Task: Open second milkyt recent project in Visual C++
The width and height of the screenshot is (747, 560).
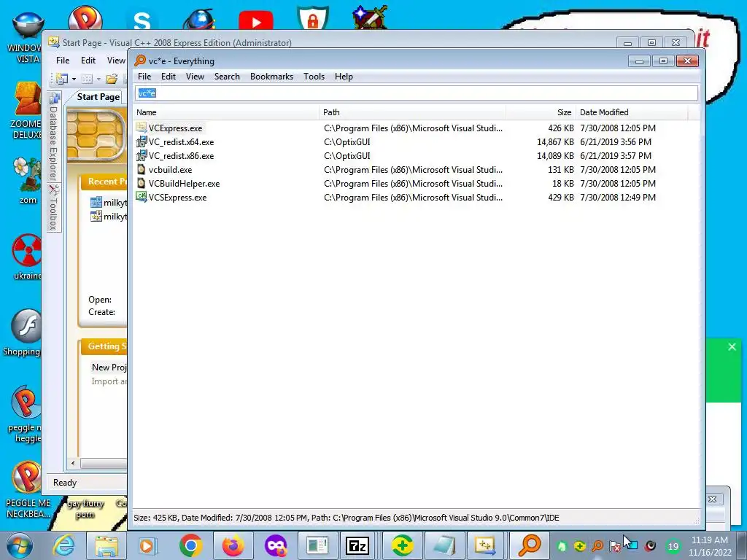Action: click(109, 216)
